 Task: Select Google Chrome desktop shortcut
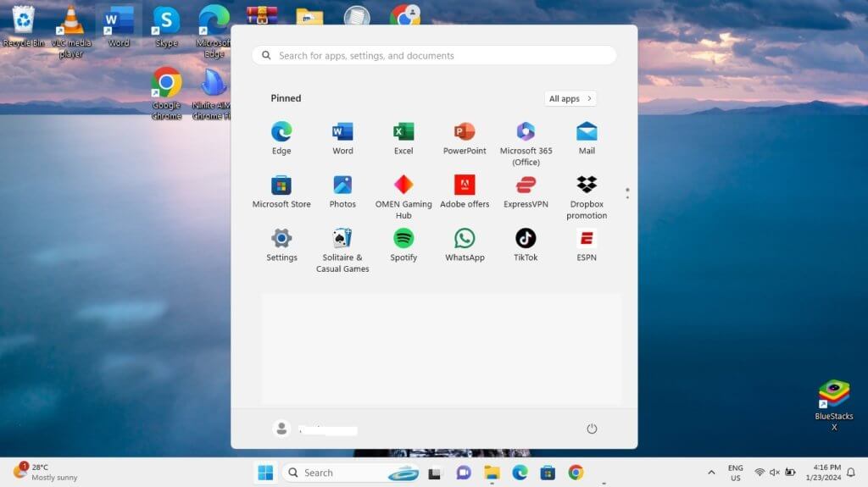pos(166,93)
